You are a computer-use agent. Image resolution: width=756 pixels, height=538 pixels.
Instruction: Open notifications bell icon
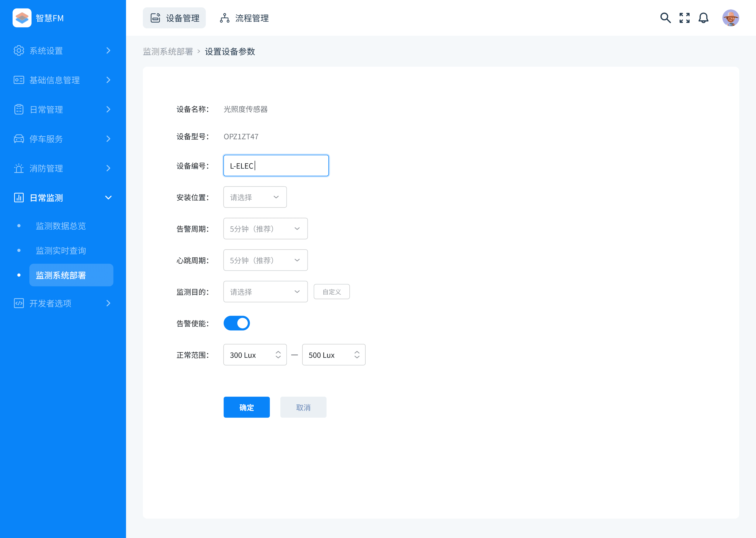(x=703, y=18)
